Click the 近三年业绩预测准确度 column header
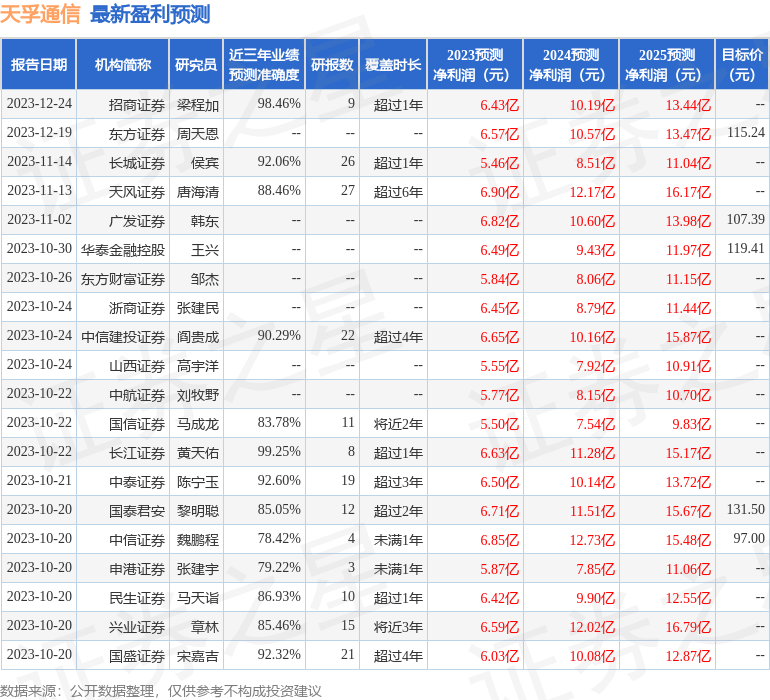 point(264,64)
